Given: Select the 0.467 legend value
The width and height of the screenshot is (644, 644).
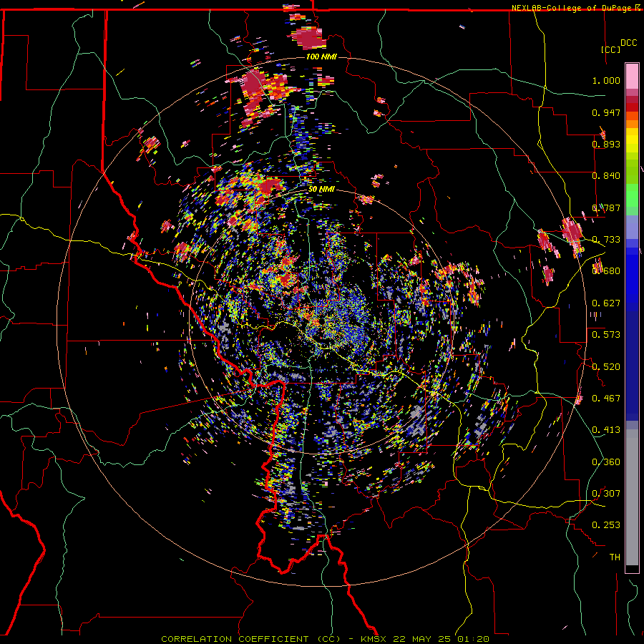Looking at the screenshot, I should pyautogui.click(x=606, y=399).
